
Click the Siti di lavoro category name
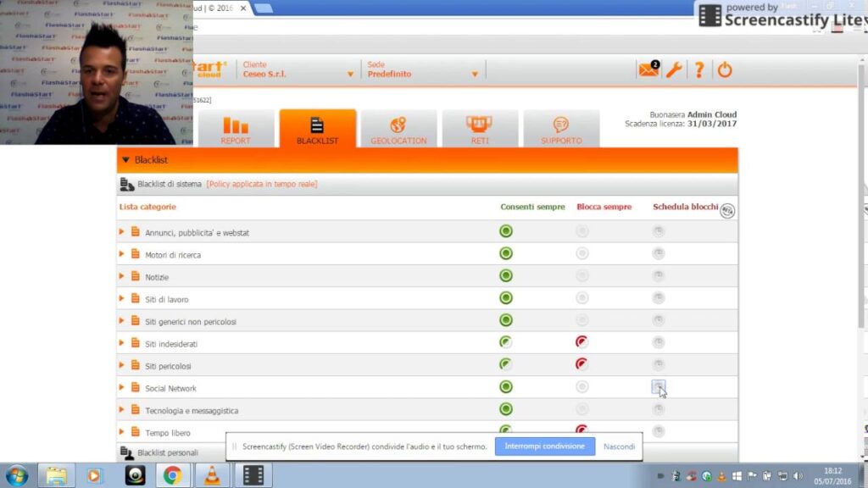pos(167,299)
